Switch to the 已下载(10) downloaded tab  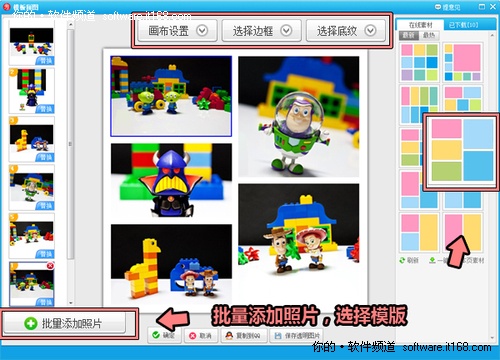[x=463, y=25]
